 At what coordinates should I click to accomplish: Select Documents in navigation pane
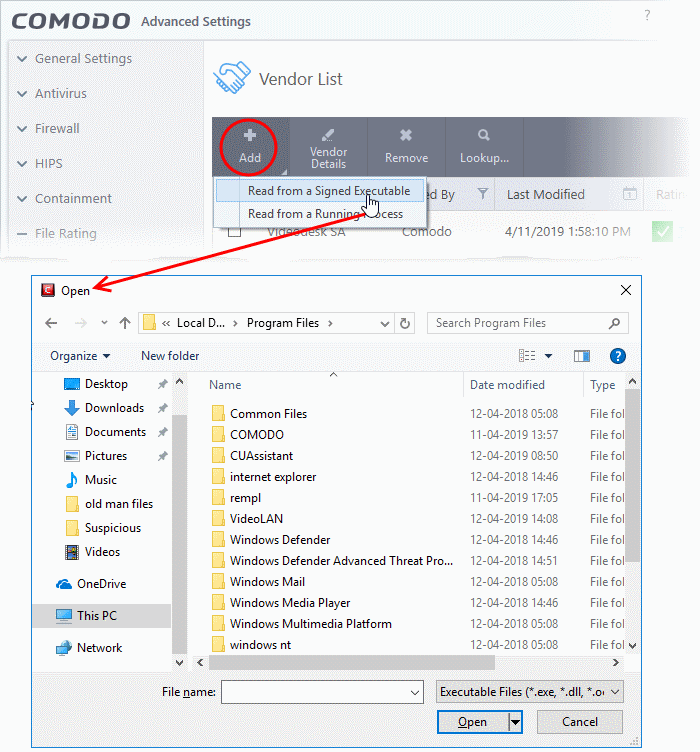(x=115, y=432)
